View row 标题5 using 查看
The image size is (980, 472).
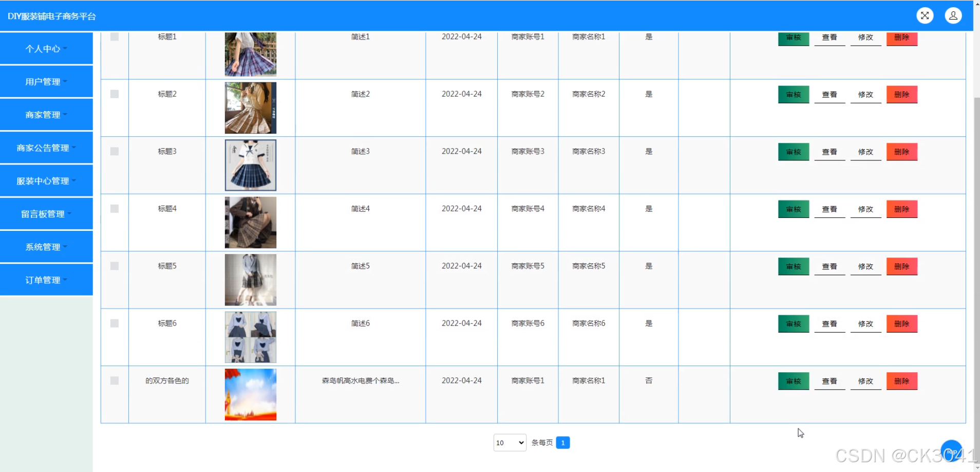(x=830, y=266)
